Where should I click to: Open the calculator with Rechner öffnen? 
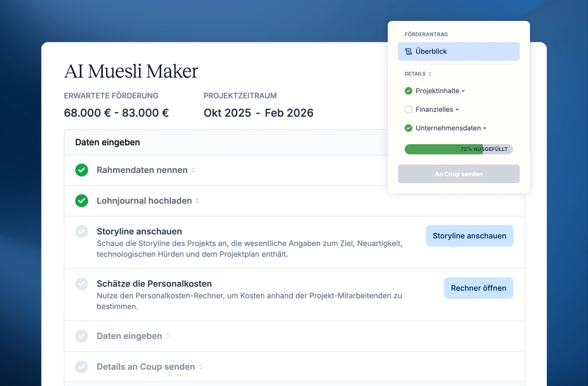tap(478, 288)
